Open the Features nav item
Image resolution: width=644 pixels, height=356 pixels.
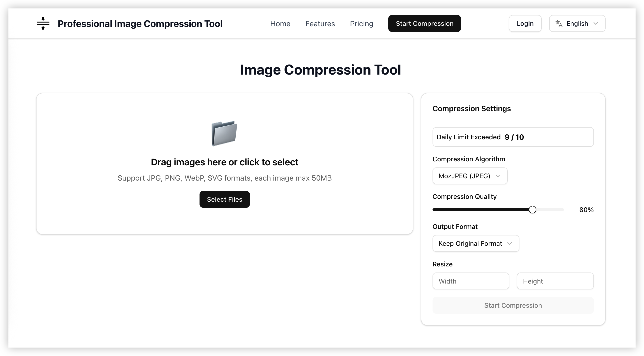320,23
